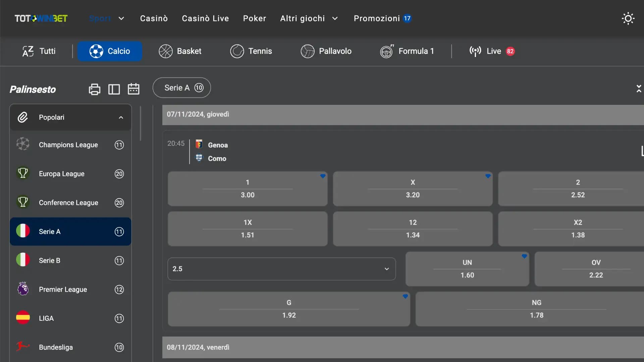
Task: Close the Serie A panel with the X icon
Action: click(x=639, y=88)
